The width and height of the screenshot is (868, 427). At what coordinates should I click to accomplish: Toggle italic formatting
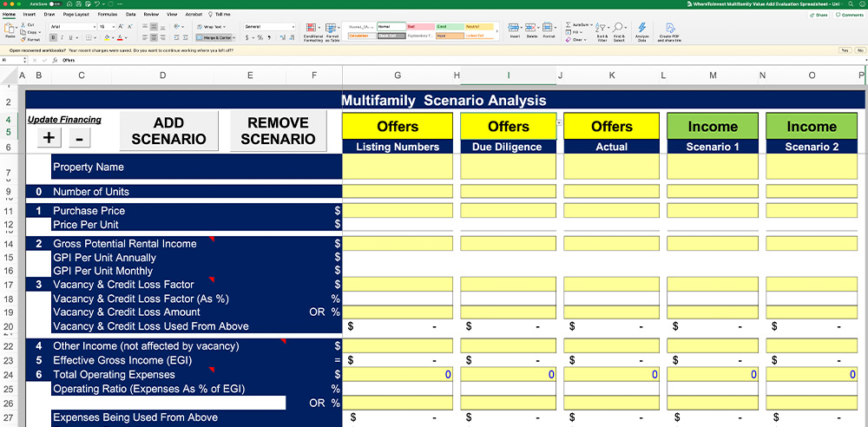62,38
